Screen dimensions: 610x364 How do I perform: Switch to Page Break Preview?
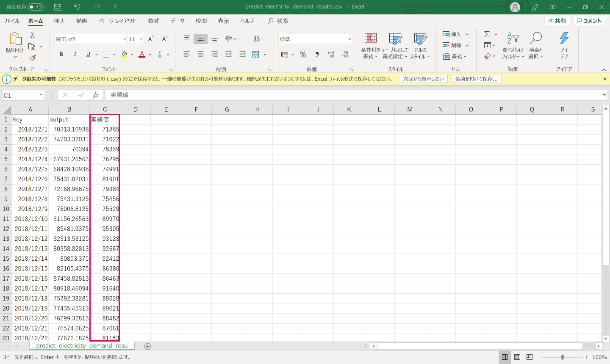pos(530,357)
